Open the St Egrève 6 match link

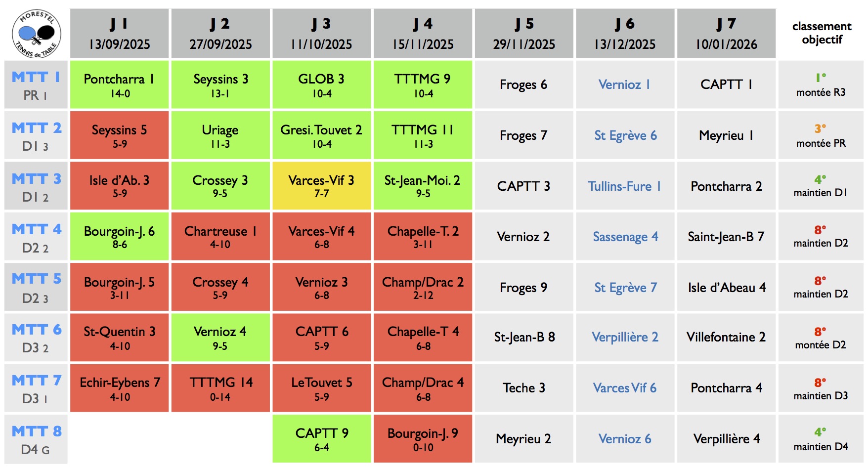[625, 135]
